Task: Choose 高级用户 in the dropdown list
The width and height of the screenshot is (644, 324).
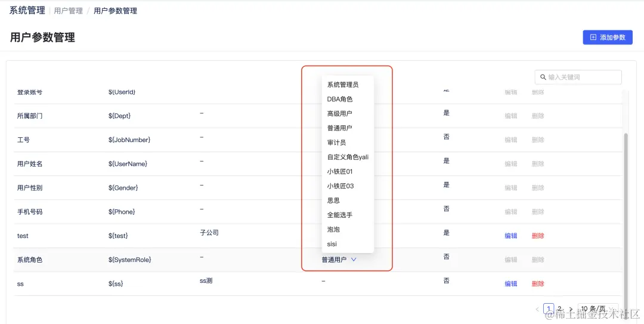Action: [339, 113]
